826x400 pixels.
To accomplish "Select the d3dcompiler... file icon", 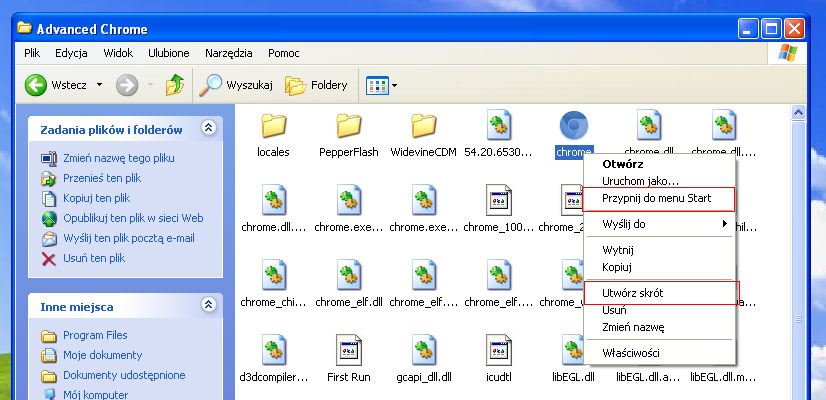I will click(x=274, y=349).
